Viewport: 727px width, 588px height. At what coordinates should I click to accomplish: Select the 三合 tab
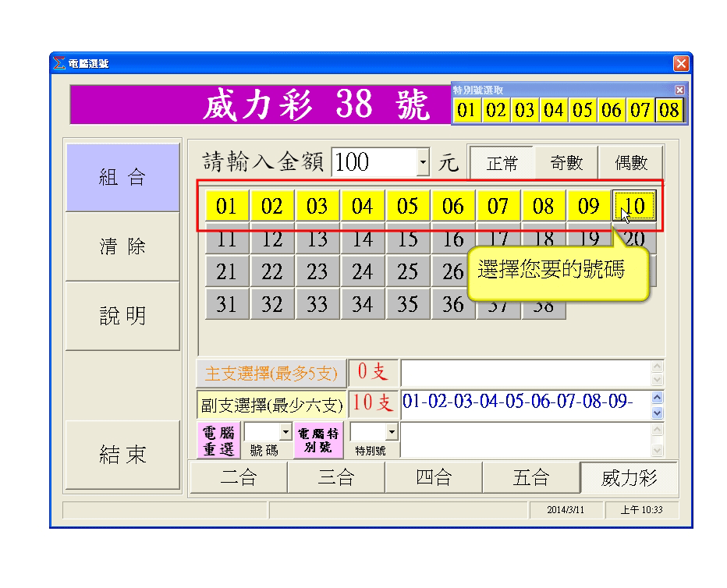pyautogui.click(x=336, y=478)
